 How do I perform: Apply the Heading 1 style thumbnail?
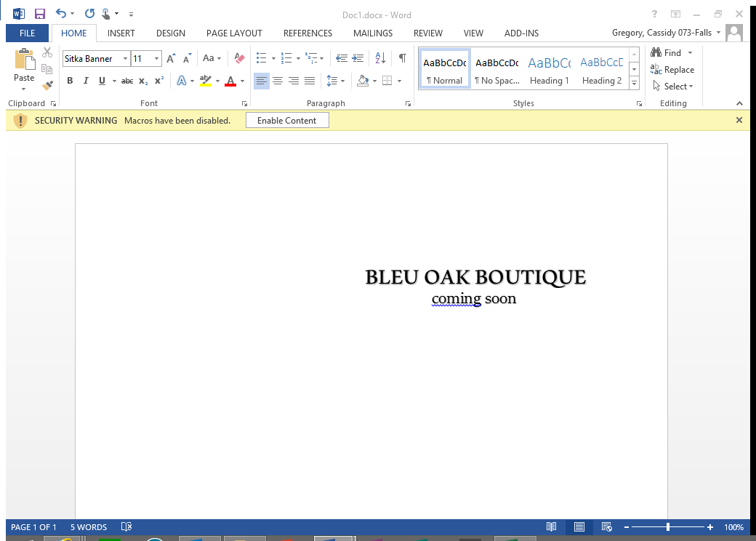550,71
